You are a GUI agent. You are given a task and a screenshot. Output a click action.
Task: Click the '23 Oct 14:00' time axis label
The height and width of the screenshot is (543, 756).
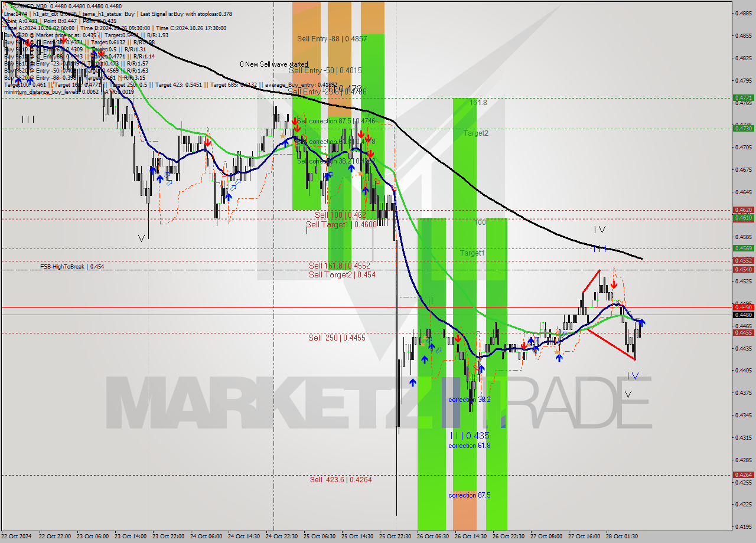pos(130,537)
